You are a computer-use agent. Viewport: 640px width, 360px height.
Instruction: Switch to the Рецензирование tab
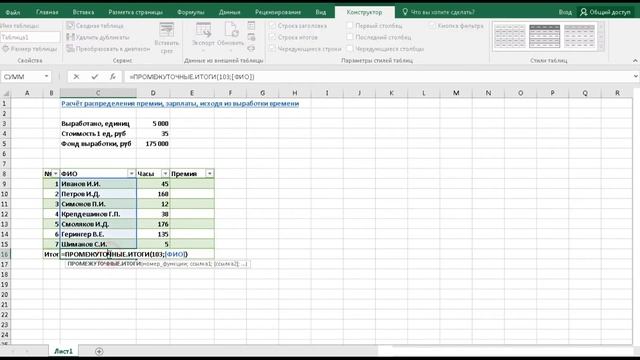[278, 12]
